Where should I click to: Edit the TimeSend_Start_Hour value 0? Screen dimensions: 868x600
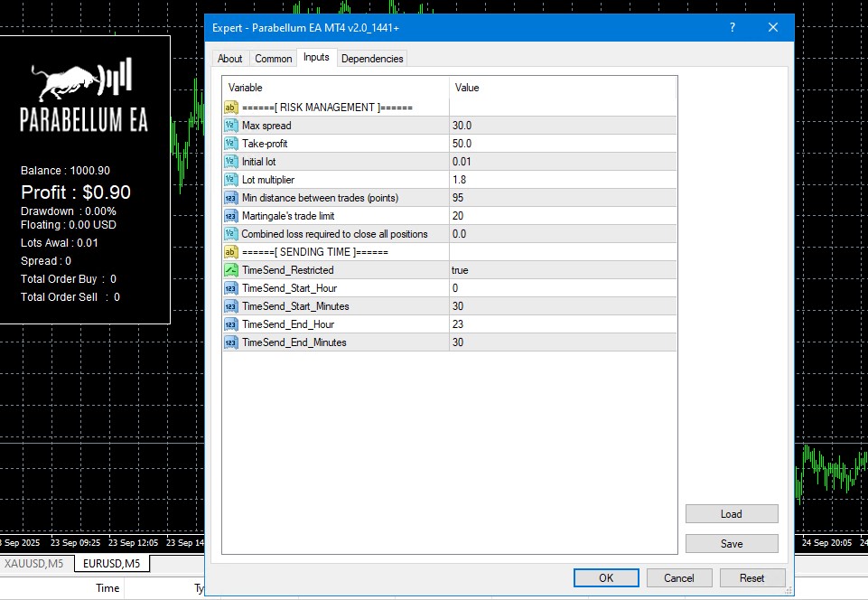(x=563, y=288)
